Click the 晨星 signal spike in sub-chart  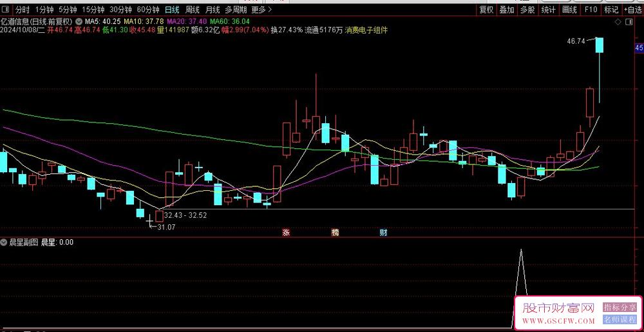click(521, 273)
